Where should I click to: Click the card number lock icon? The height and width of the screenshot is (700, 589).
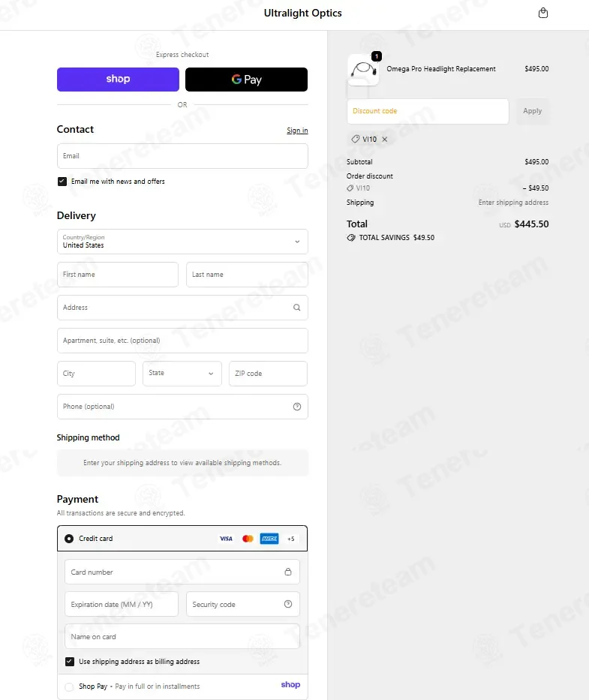pyautogui.click(x=288, y=572)
